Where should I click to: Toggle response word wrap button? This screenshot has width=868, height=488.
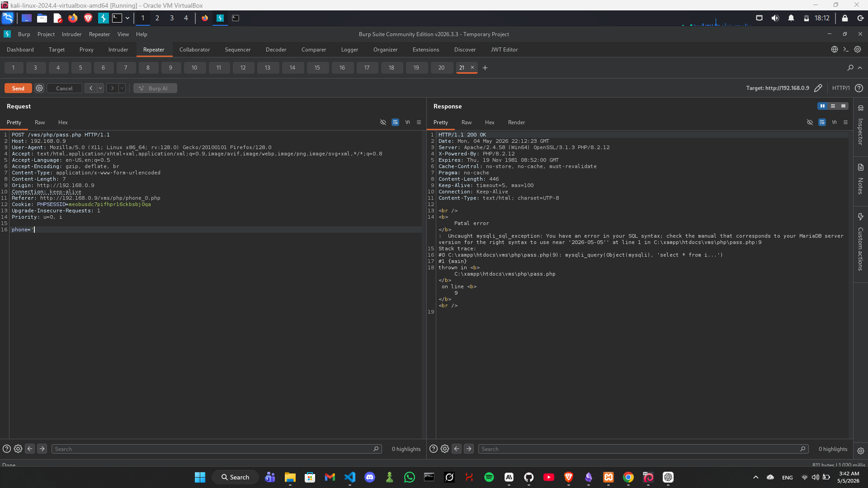(822, 123)
